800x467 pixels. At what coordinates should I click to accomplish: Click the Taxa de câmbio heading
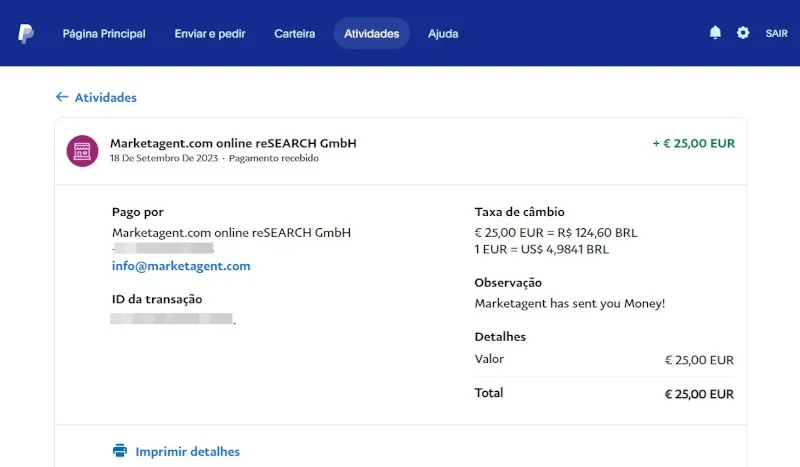(x=519, y=212)
